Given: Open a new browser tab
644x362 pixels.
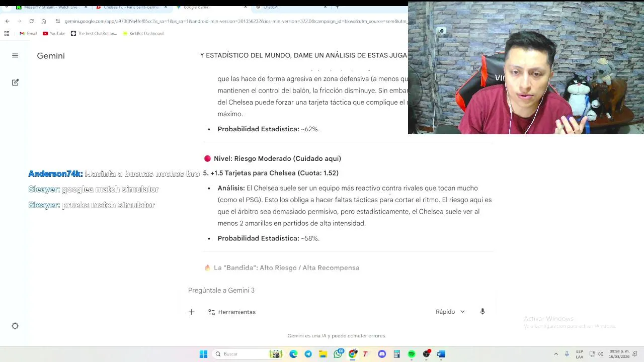Looking at the screenshot, I should 337,8.
